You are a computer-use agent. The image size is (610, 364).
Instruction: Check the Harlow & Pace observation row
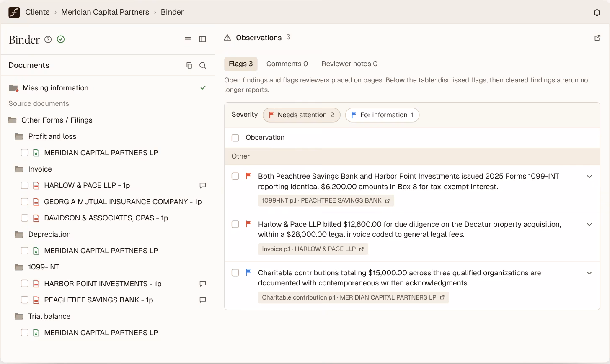coord(235,224)
